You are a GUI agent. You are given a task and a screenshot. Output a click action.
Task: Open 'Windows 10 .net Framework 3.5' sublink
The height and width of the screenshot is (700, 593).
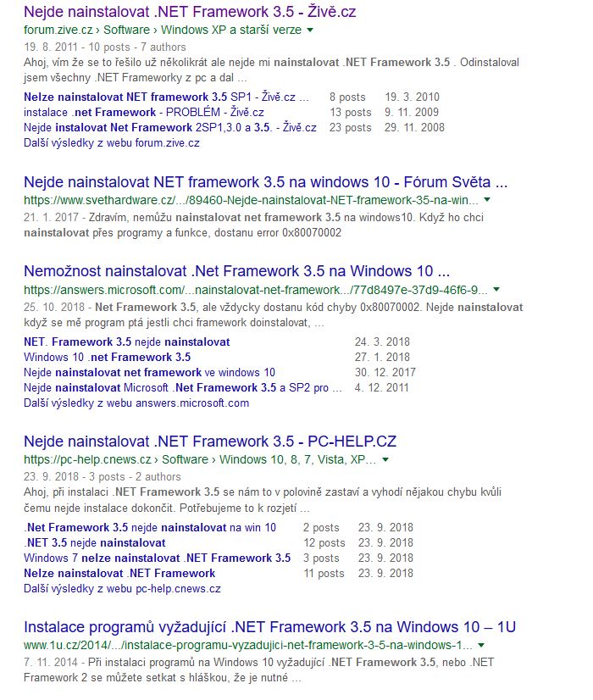107,357
